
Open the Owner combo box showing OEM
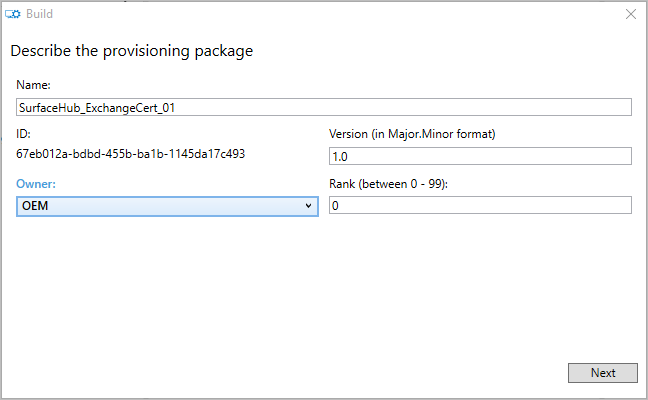(x=167, y=205)
